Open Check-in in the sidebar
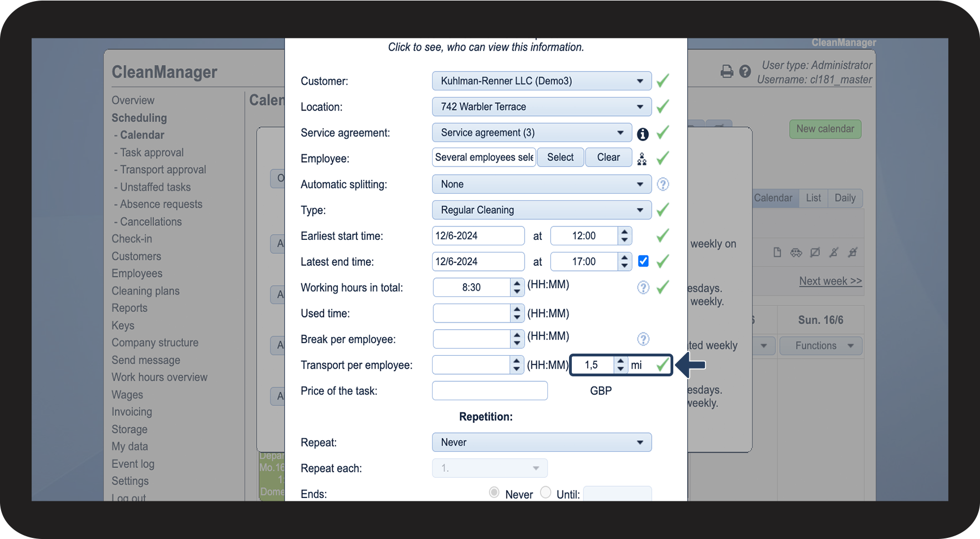Image resolution: width=980 pixels, height=539 pixels. [132, 239]
